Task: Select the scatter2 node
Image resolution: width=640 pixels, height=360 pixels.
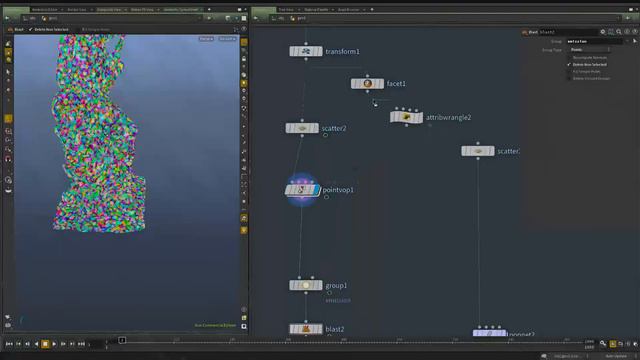Action: 302,128
